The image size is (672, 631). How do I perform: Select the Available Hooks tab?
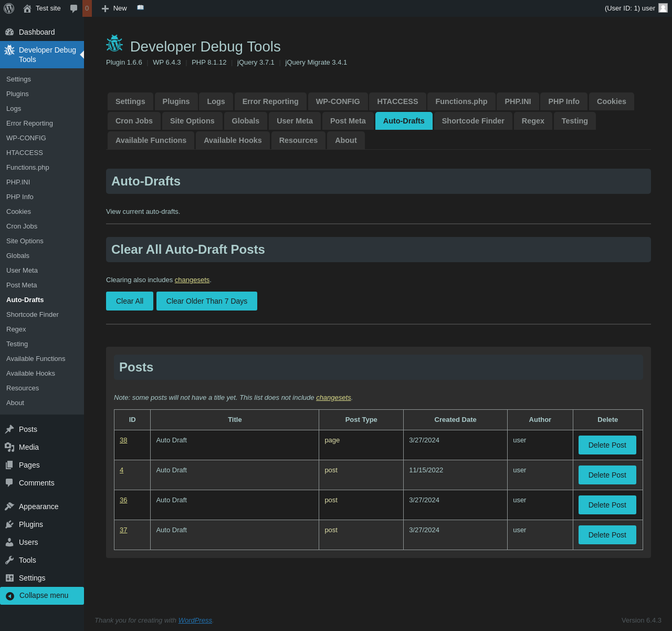(233, 140)
